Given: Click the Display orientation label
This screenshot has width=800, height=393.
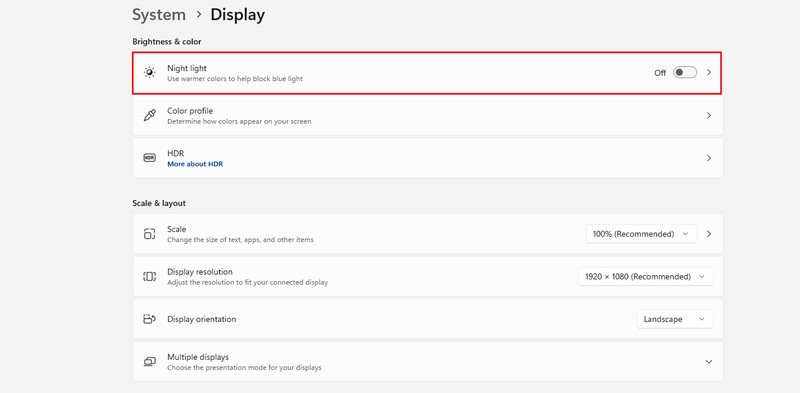Looking at the screenshot, I should tap(202, 319).
